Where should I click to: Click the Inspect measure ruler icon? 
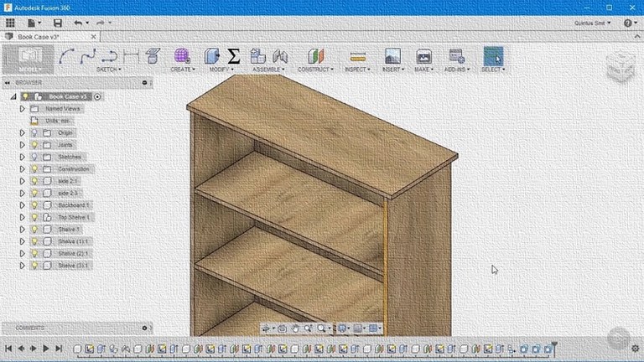358,57
